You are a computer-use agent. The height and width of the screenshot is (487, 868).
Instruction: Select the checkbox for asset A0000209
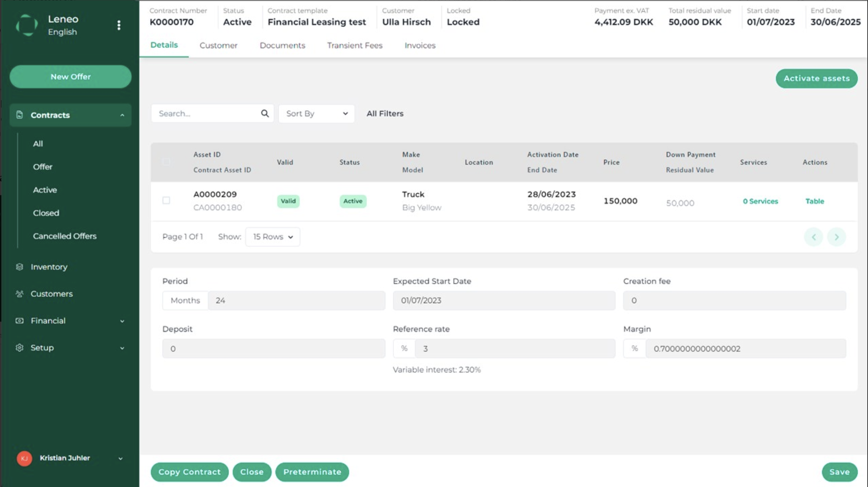coord(166,200)
